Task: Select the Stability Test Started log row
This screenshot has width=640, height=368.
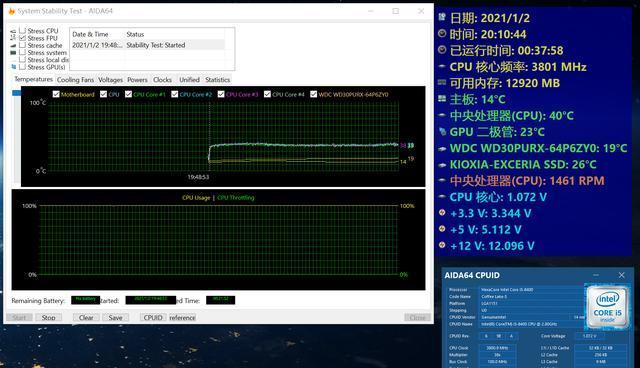Action: click(148, 45)
